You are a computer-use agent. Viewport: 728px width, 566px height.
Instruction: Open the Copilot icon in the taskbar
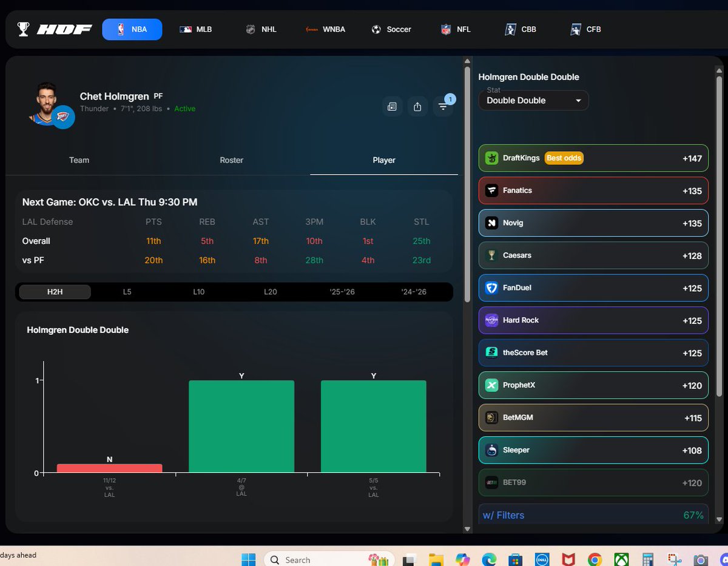(x=463, y=559)
